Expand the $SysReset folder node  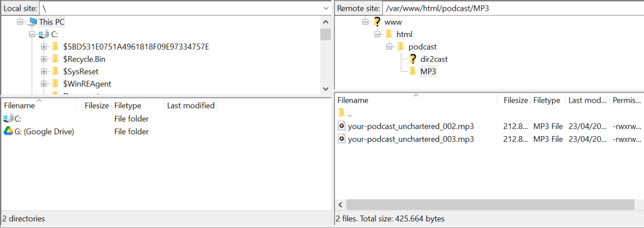[x=44, y=71]
